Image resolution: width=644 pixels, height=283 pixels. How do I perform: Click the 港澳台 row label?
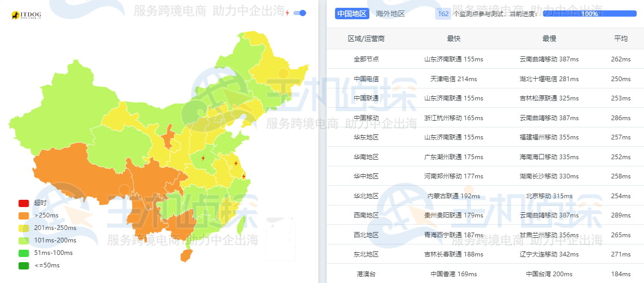pos(366,274)
